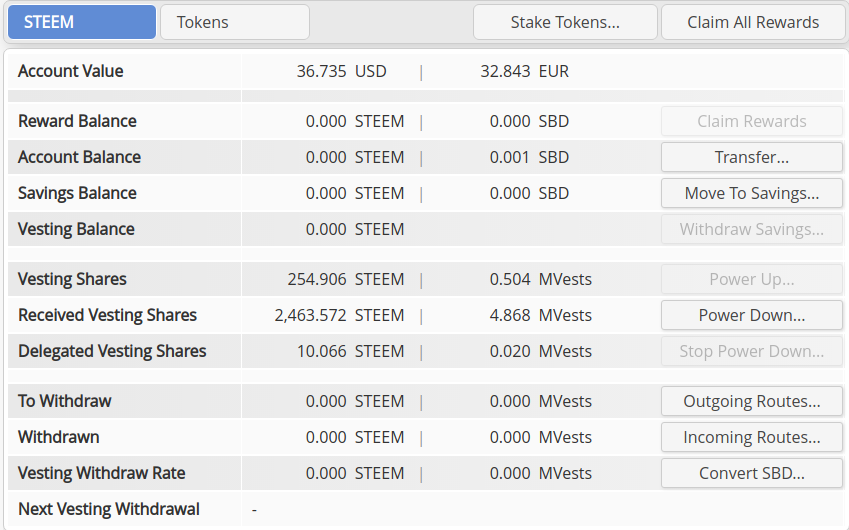Click Withdraw Savings... button
Image resolution: width=849 pixels, height=530 pixels.
click(x=752, y=230)
